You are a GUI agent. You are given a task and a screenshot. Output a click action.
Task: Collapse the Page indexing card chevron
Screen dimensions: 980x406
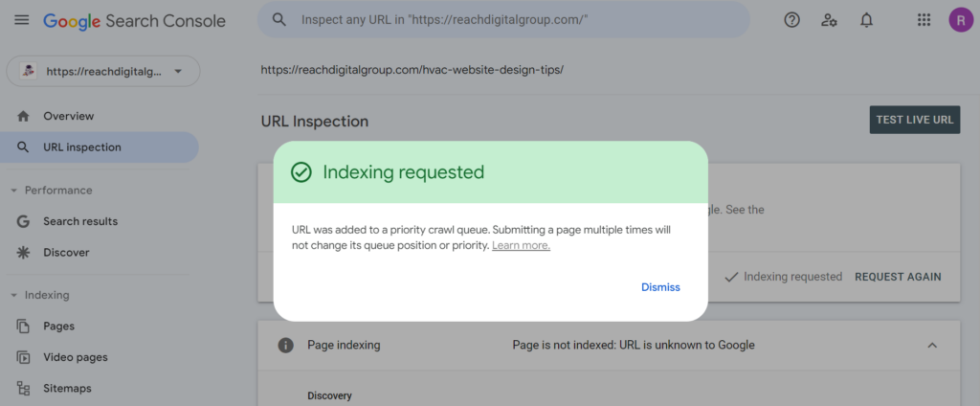932,345
